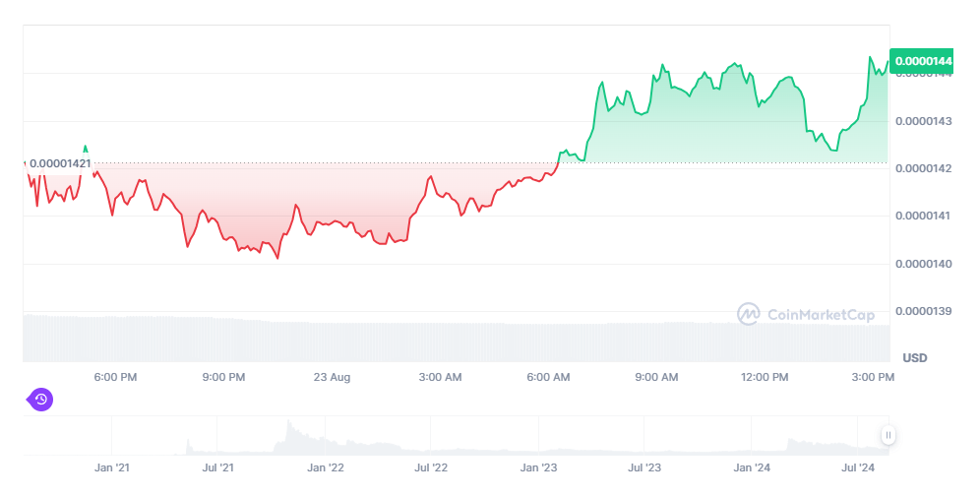Click the 0.00001421 opening price label
Screen dimensions: 980x497
(59, 162)
